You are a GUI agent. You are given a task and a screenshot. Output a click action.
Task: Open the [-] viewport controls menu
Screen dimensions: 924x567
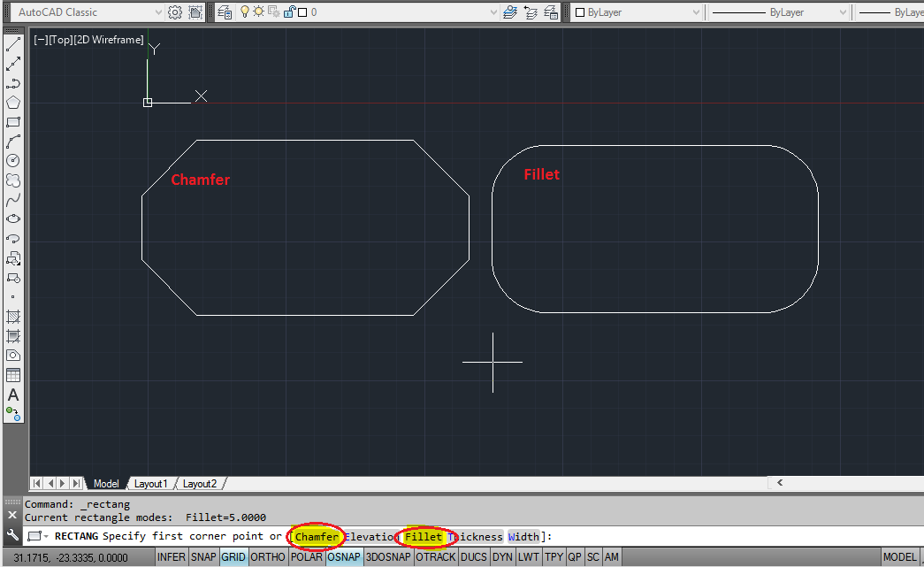click(x=41, y=40)
